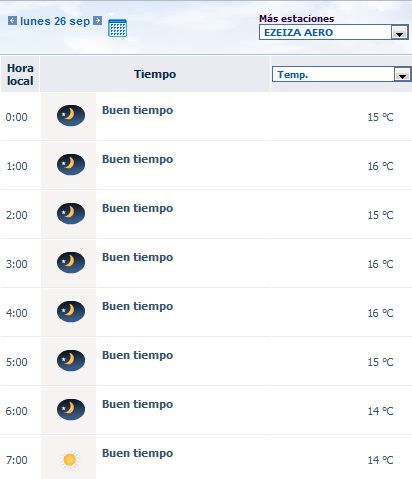This screenshot has width=412, height=479.
Task: Click the moon icon at 6:00
Action: point(71,409)
